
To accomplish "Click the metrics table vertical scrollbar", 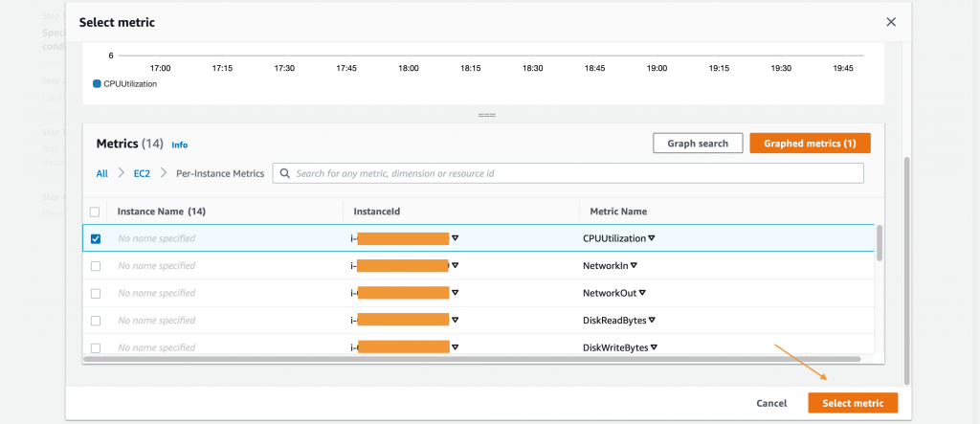I will (880, 243).
